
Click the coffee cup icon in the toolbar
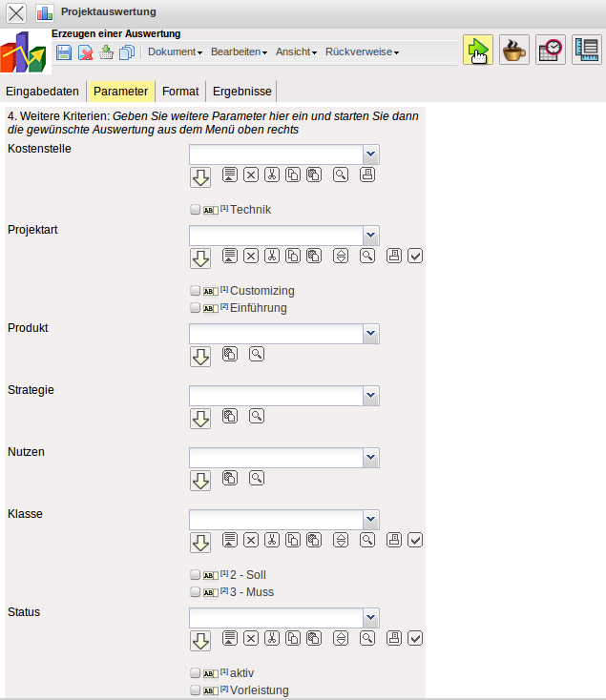[x=514, y=50]
